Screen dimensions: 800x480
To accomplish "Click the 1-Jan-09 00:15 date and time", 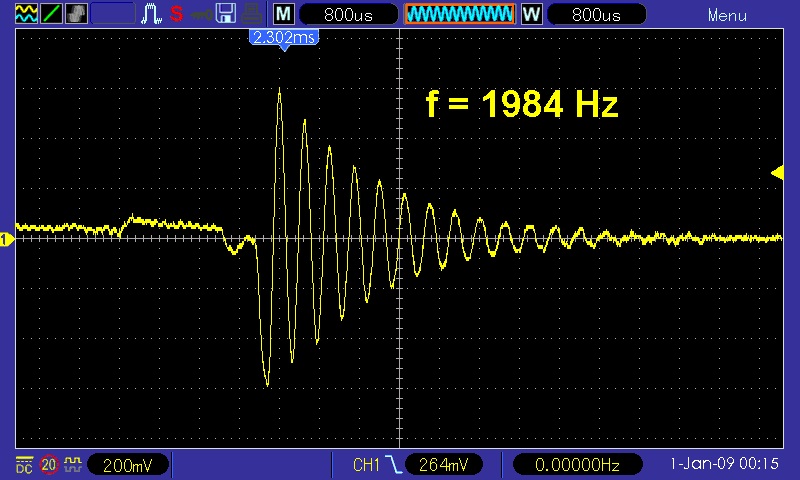I will click(x=724, y=463).
